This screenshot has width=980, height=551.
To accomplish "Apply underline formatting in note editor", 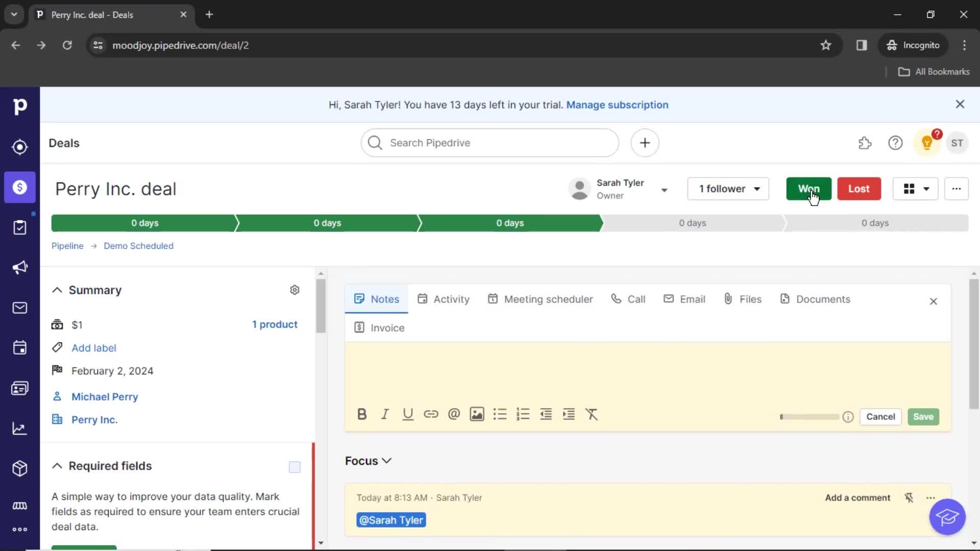I will click(408, 414).
